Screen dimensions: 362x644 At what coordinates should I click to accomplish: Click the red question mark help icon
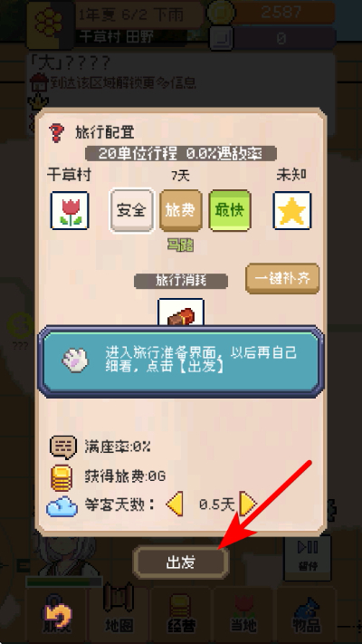coord(57,132)
